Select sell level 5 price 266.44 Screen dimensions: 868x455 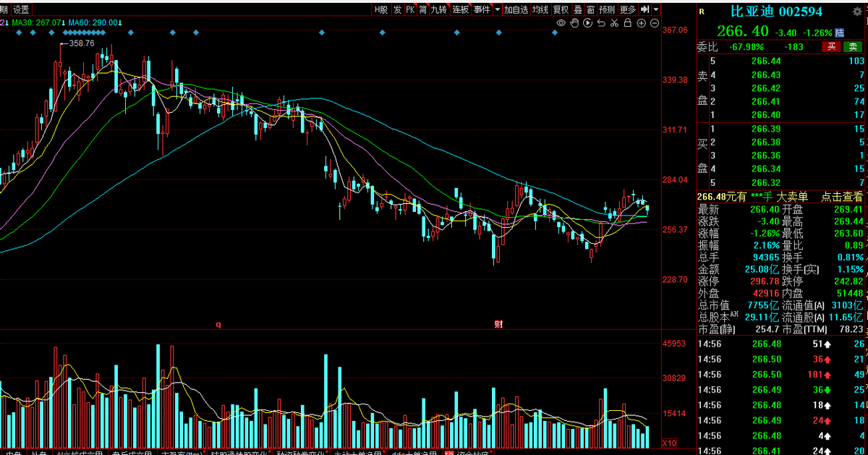pos(766,61)
